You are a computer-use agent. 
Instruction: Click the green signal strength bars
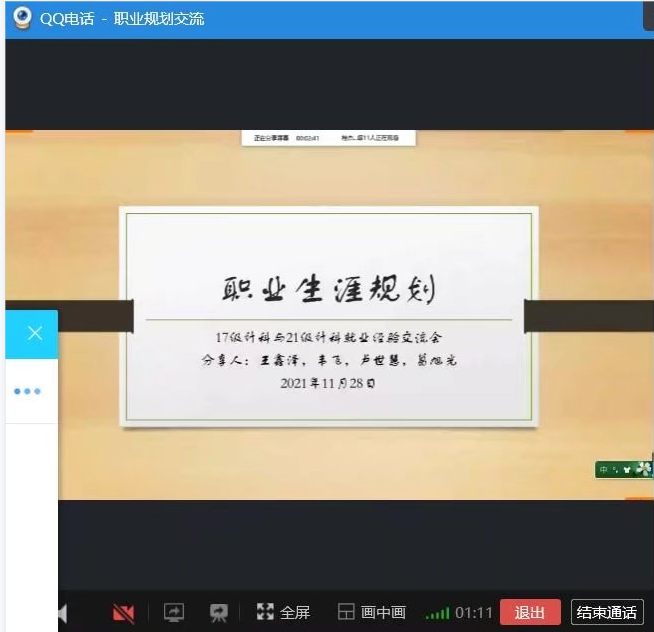pos(437,613)
